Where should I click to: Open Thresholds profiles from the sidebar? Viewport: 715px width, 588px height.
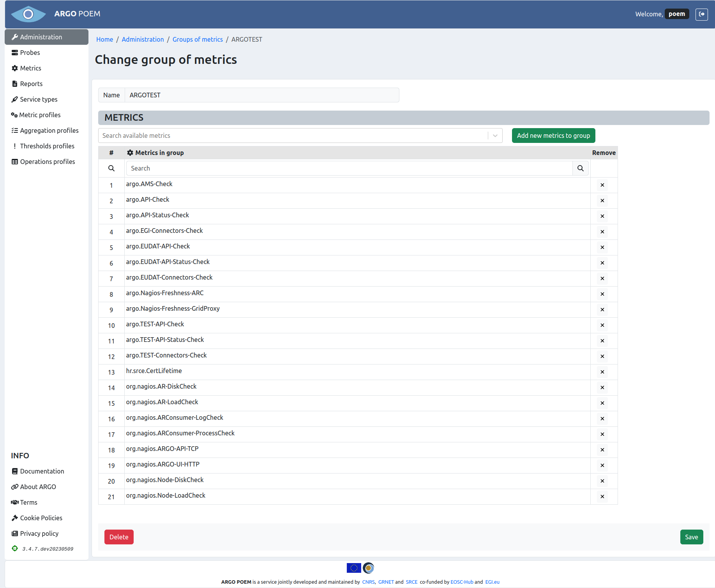(x=47, y=146)
